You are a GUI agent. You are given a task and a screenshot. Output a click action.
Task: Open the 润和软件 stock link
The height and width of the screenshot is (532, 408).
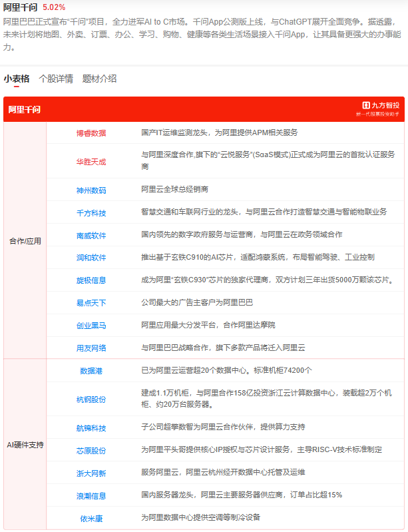pos(91,258)
